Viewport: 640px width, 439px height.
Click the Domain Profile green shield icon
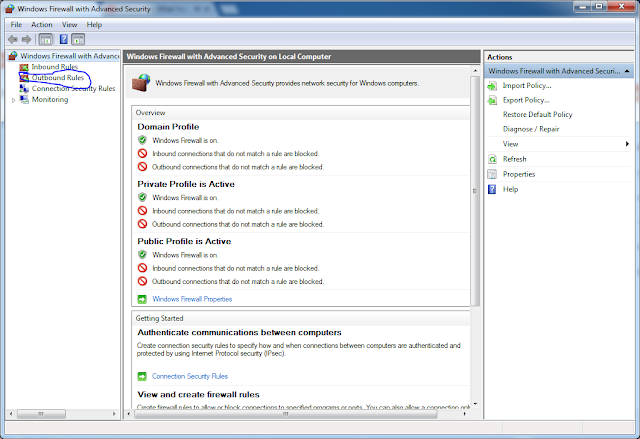point(142,140)
